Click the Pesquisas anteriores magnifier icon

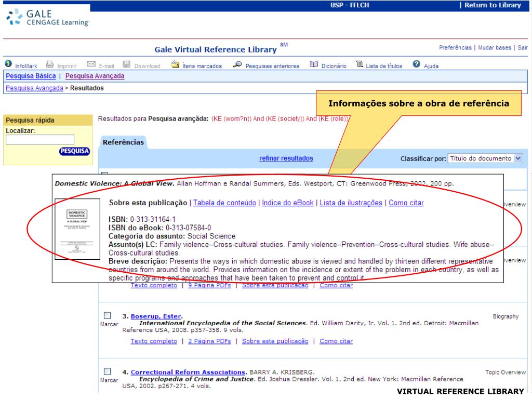click(237, 64)
